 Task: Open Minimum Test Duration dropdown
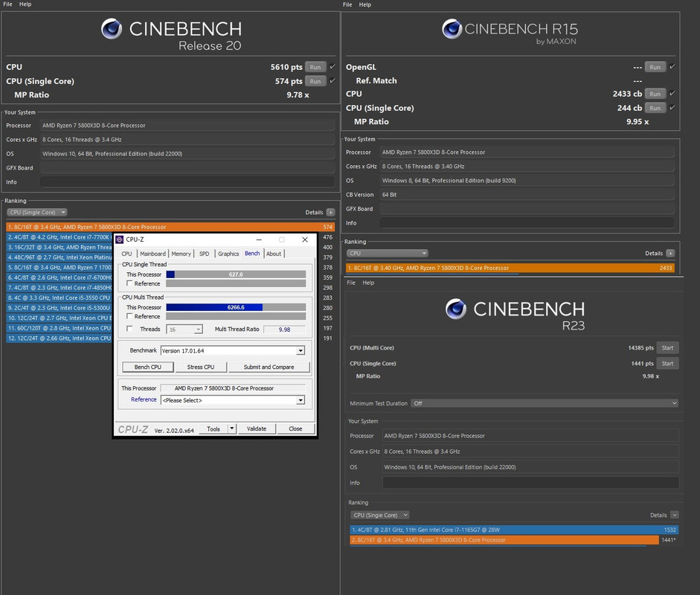point(545,403)
